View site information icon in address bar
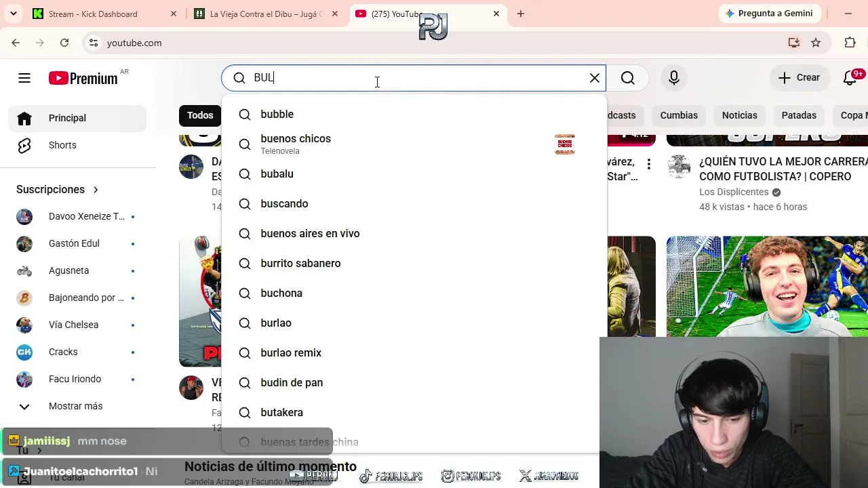This screenshot has width=868, height=488. tap(93, 43)
